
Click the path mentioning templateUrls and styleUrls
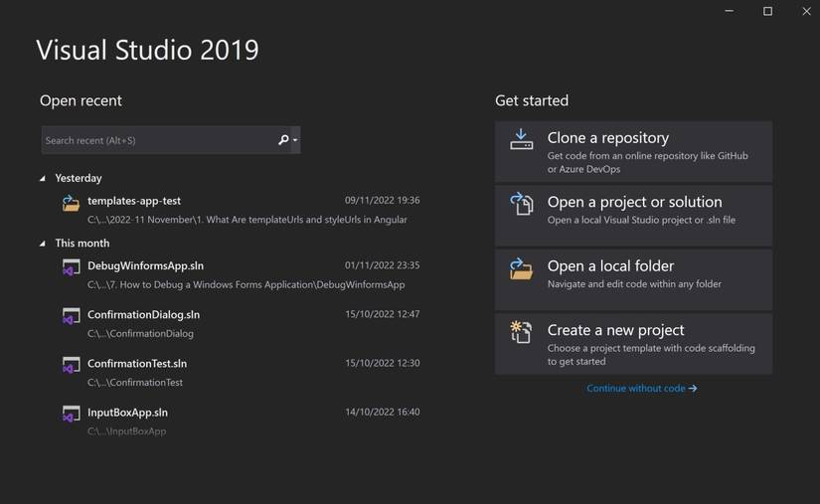[x=247, y=220]
